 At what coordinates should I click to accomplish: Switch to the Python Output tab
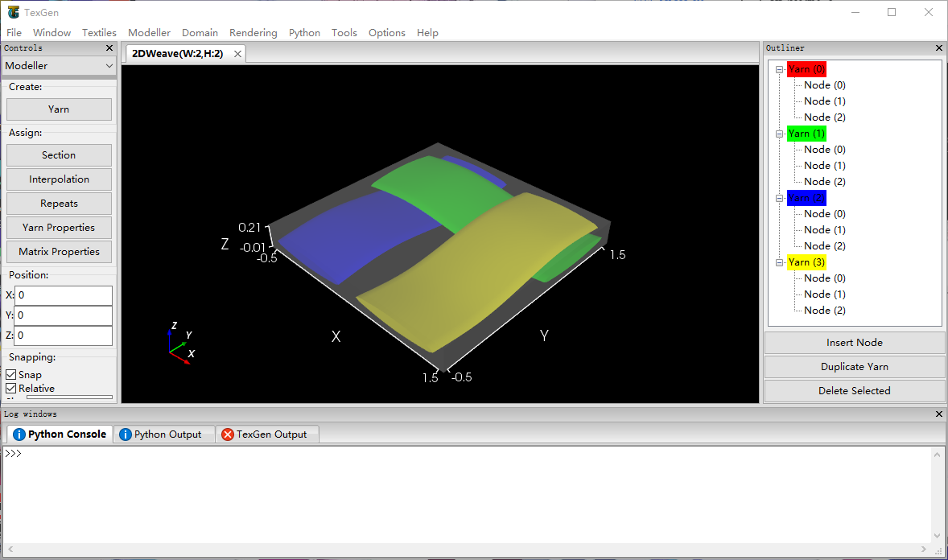tap(163, 434)
